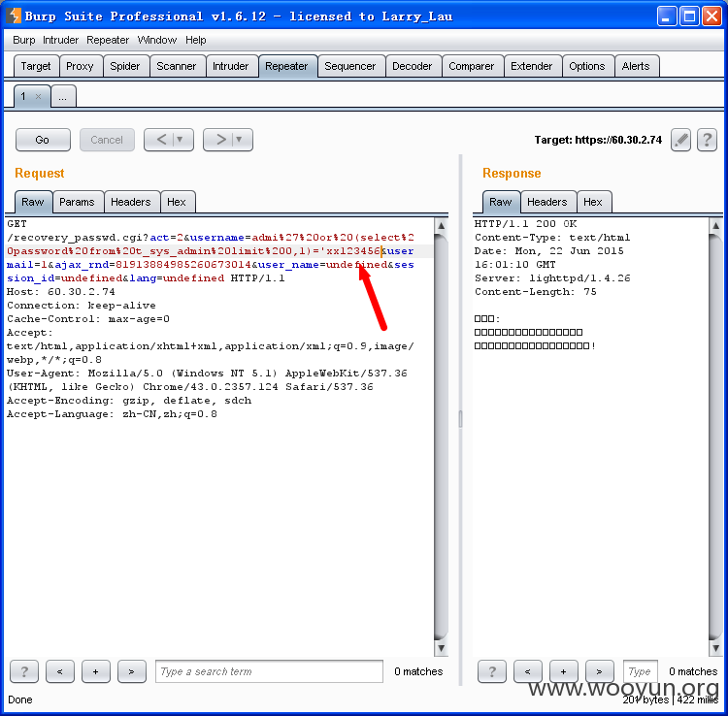728x716 pixels.
Task: Click the request pane vertical scrollbar track
Action: [x=441, y=437]
